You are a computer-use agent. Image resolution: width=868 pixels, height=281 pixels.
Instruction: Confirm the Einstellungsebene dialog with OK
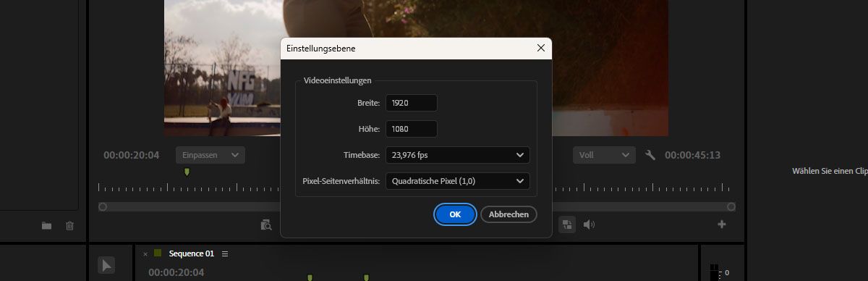pyautogui.click(x=455, y=214)
